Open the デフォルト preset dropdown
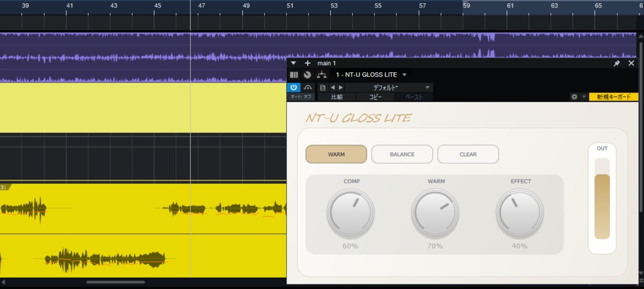Image resolution: width=644 pixels, height=289 pixels. [389, 87]
